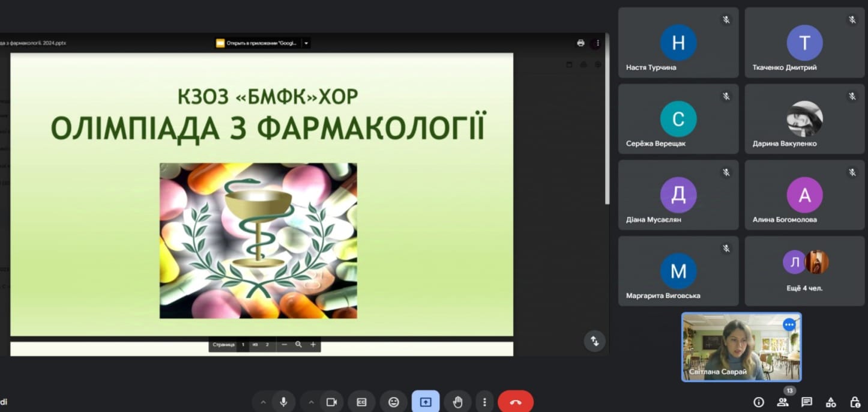Image resolution: width=868 pixels, height=412 pixels.
Task: Click muted mic icon on Маргарита Виговська tile
Action: coord(726,248)
